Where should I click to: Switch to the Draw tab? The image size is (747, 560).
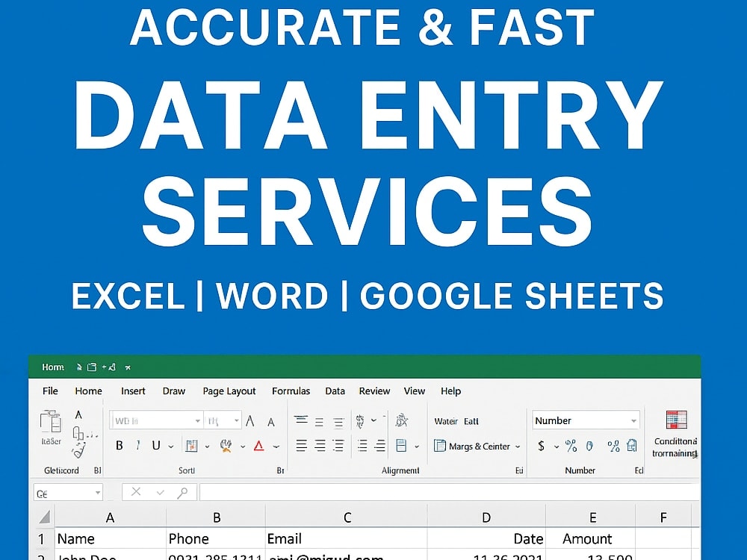[x=174, y=391]
